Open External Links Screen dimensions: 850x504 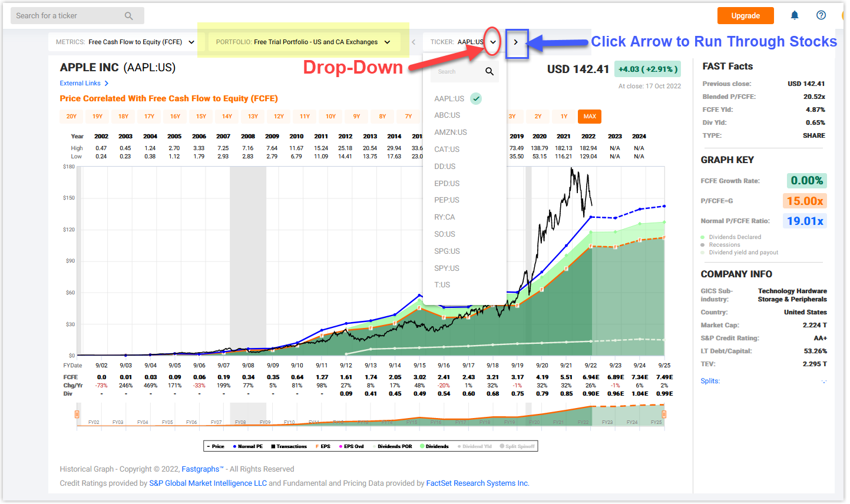[x=80, y=84]
